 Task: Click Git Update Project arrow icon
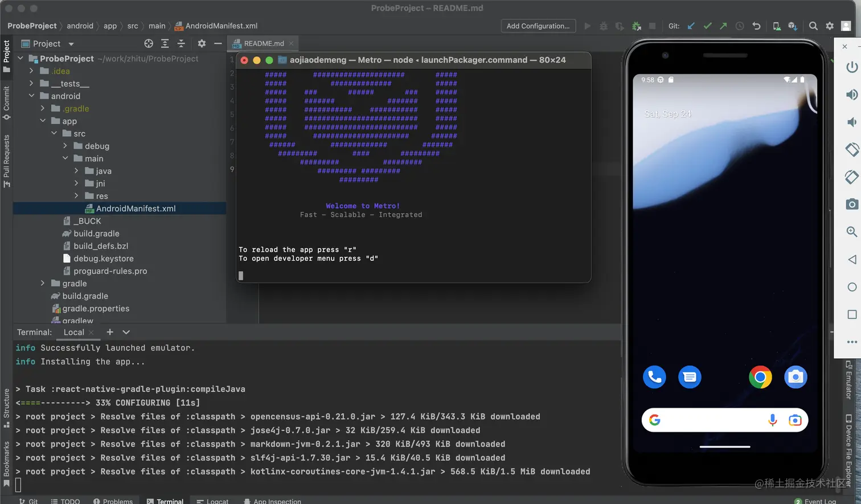[x=691, y=26]
